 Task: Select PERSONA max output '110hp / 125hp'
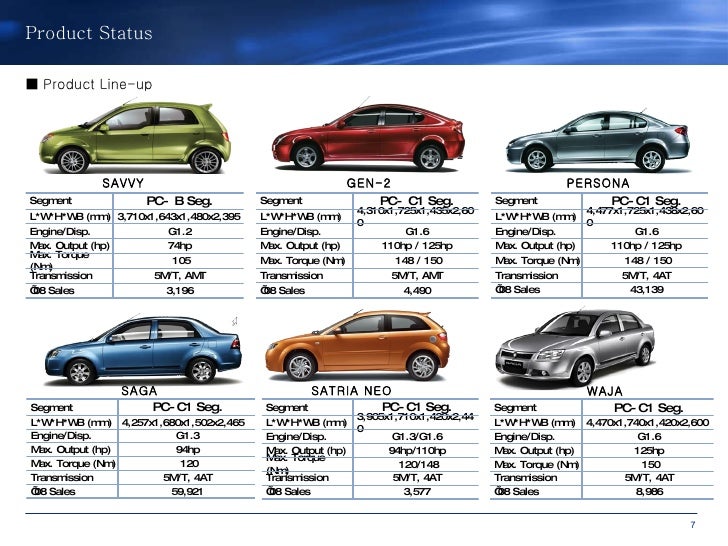[646, 246]
